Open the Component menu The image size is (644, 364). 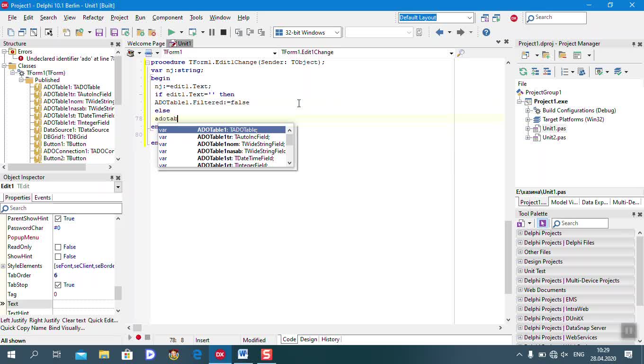tap(168, 18)
